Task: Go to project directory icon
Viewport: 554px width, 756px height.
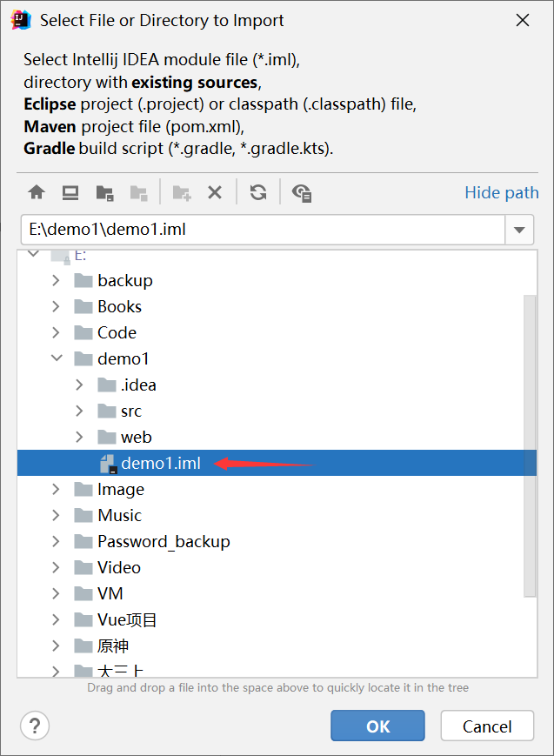Action: click(x=104, y=193)
